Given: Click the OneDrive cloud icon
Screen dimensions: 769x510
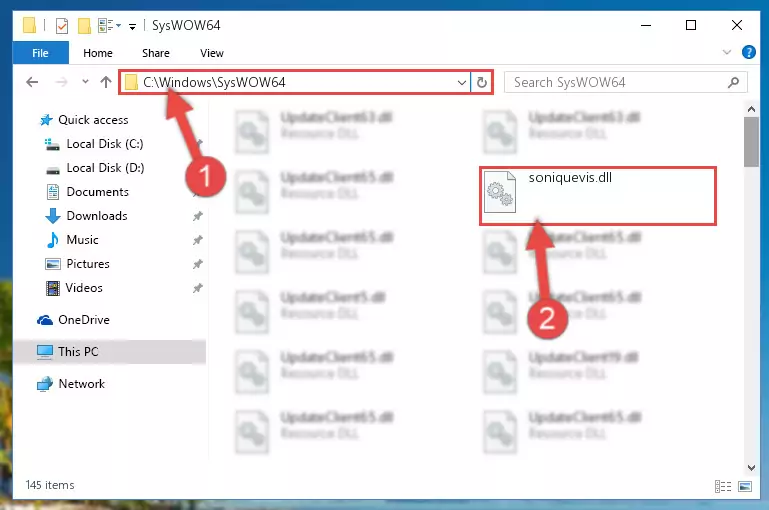Looking at the screenshot, I should pyautogui.click(x=45, y=320).
